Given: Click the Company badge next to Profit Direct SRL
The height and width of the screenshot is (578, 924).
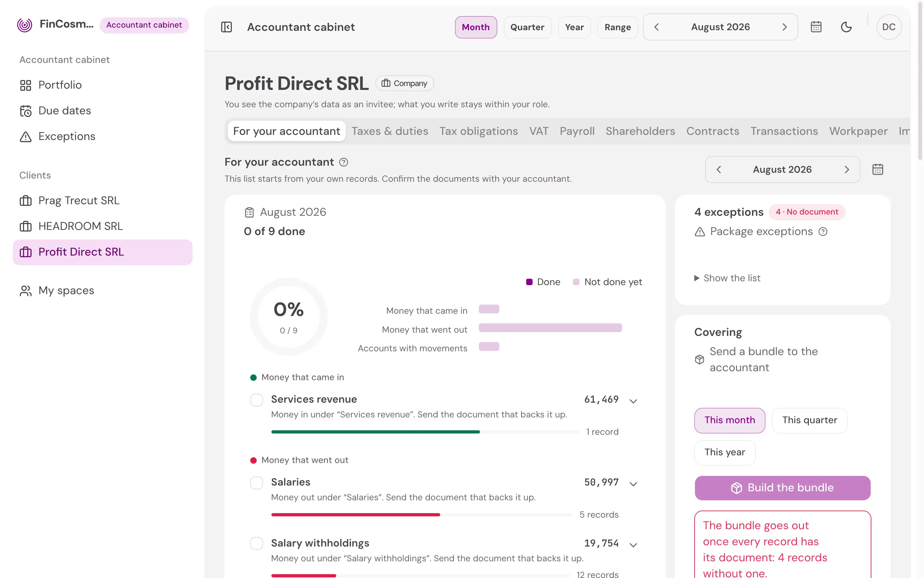Looking at the screenshot, I should coord(404,83).
